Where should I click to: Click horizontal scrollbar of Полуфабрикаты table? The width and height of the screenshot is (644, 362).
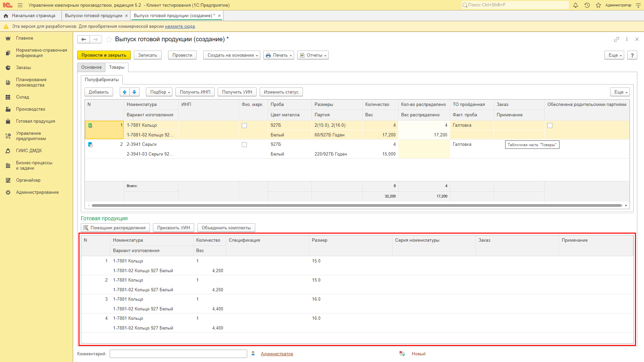tap(357, 205)
